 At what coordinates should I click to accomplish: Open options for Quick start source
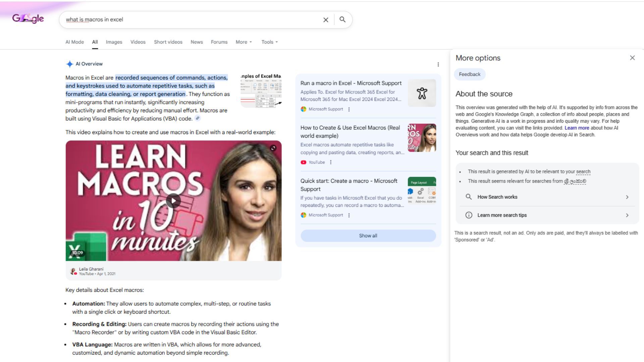click(349, 215)
